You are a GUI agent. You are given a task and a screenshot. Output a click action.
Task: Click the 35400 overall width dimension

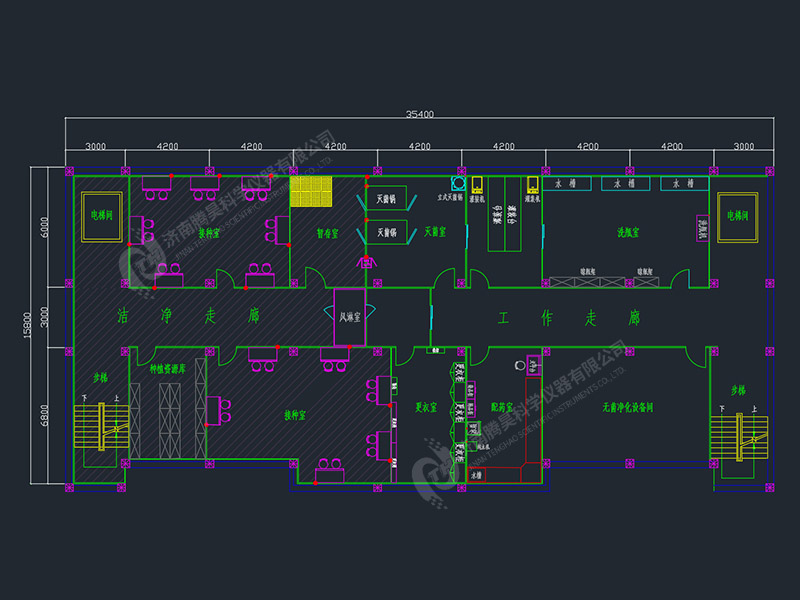pos(419,114)
